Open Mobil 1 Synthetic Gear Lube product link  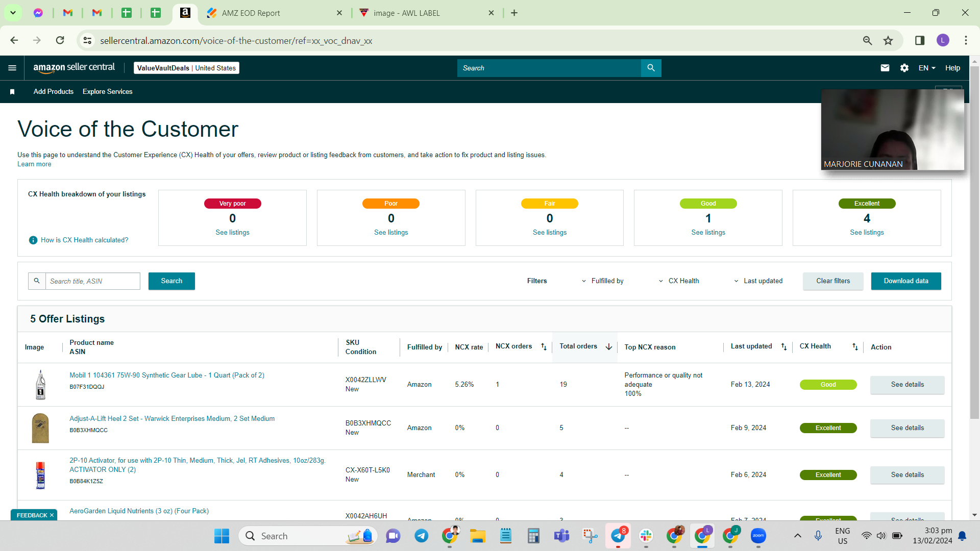coord(167,375)
